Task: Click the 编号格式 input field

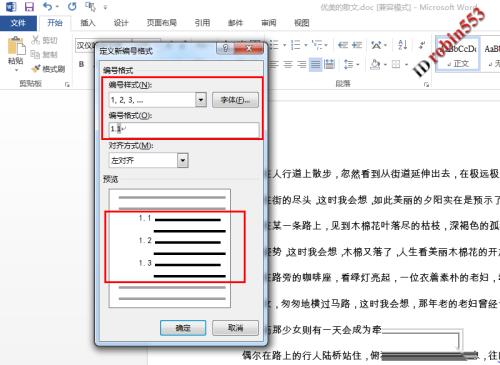Action: 184,129
